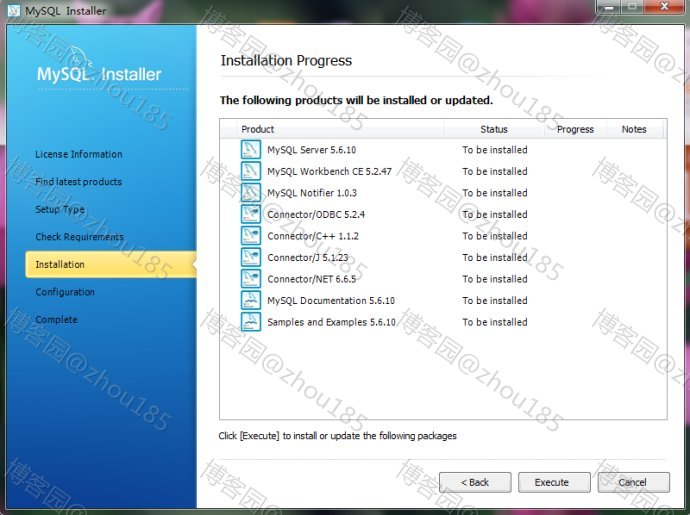Click MySQL Notifier's 'To be installed' status
The height and width of the screenshot is (515, 690).
pyautogui.click(x=495, y=193)
